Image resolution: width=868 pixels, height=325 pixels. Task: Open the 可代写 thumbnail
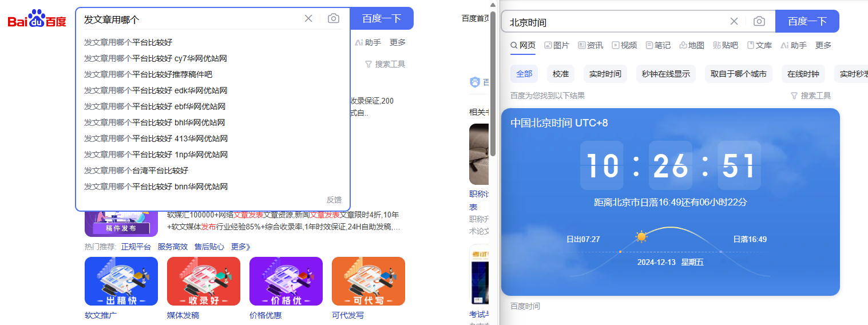pyautogui.click(x=368, y=281)
